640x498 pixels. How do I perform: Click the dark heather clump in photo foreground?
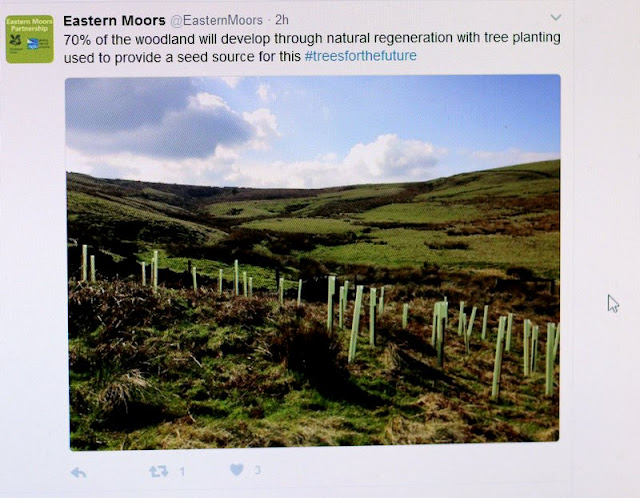click(312, 349)
